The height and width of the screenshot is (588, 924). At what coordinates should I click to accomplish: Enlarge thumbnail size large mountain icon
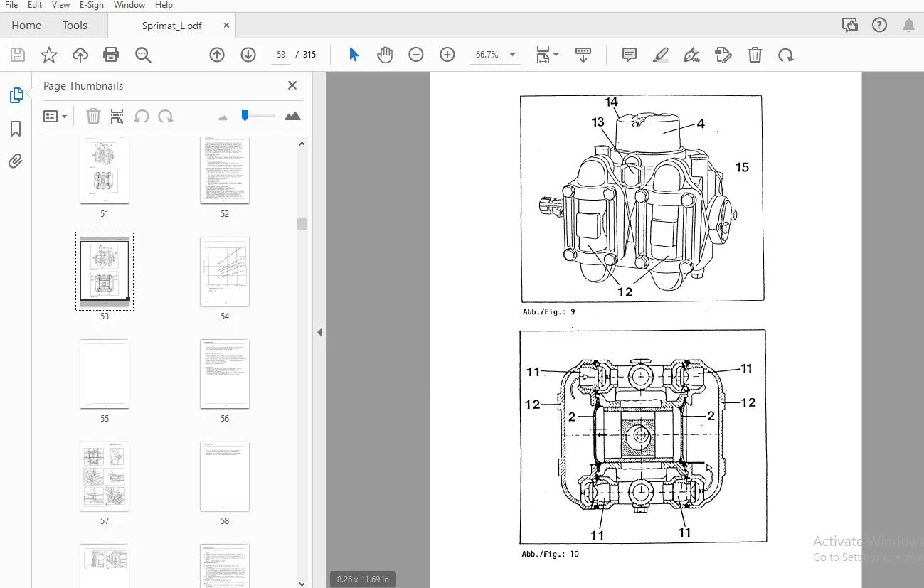pos(292,116)
